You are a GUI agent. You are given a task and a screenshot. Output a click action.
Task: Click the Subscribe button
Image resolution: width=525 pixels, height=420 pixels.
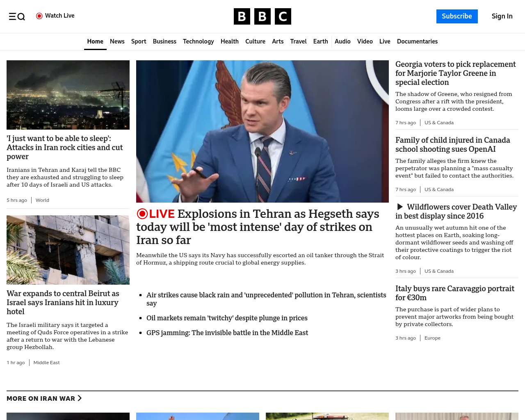click(457, 16)
